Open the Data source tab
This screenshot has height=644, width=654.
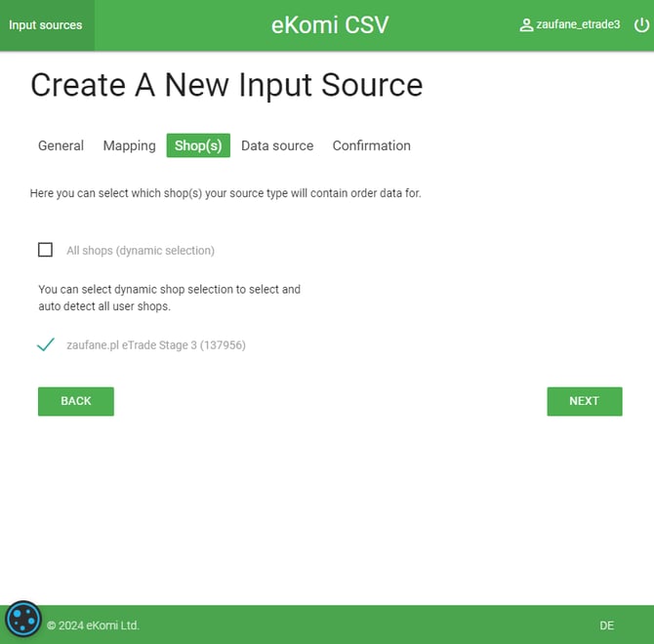point(277,145)
